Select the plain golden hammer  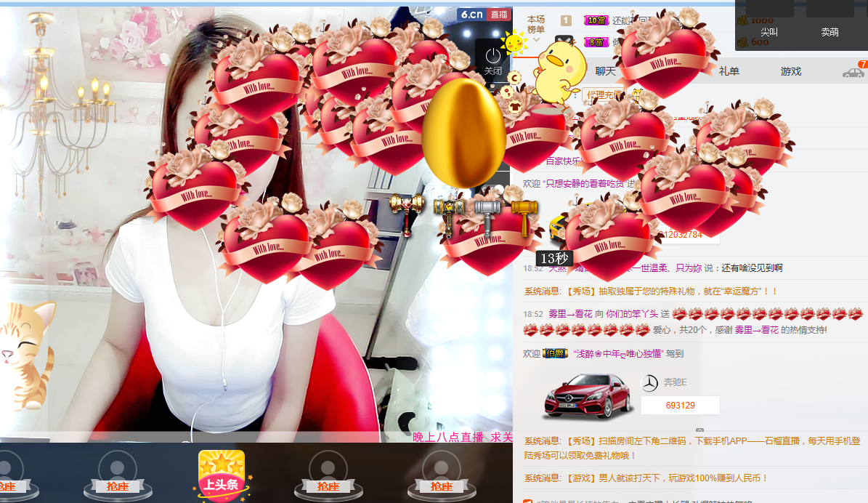click(524, 218)
